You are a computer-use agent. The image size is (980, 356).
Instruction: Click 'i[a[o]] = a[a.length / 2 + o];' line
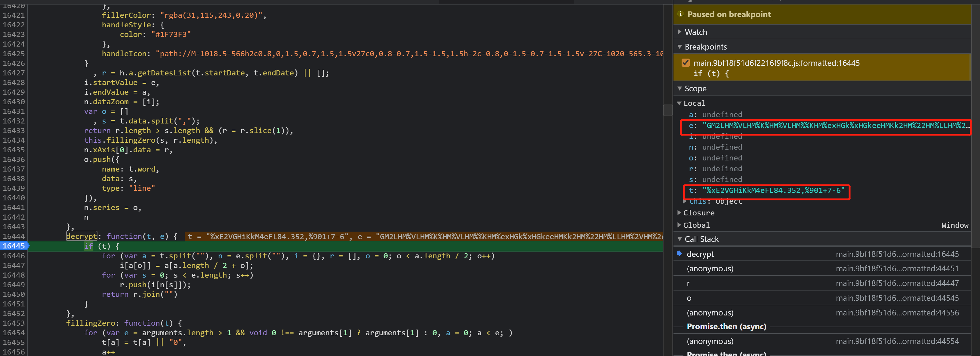[186, 265]
